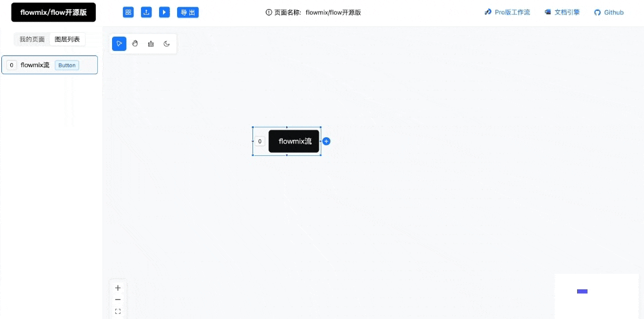Click the 导出 export button
The image size is (644, 319).
pos(187,12)
